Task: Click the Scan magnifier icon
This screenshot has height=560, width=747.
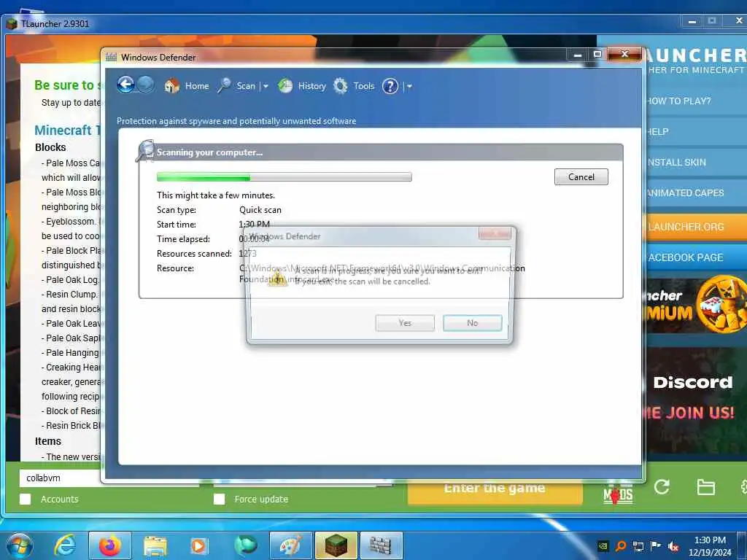Action: point(224,86)
